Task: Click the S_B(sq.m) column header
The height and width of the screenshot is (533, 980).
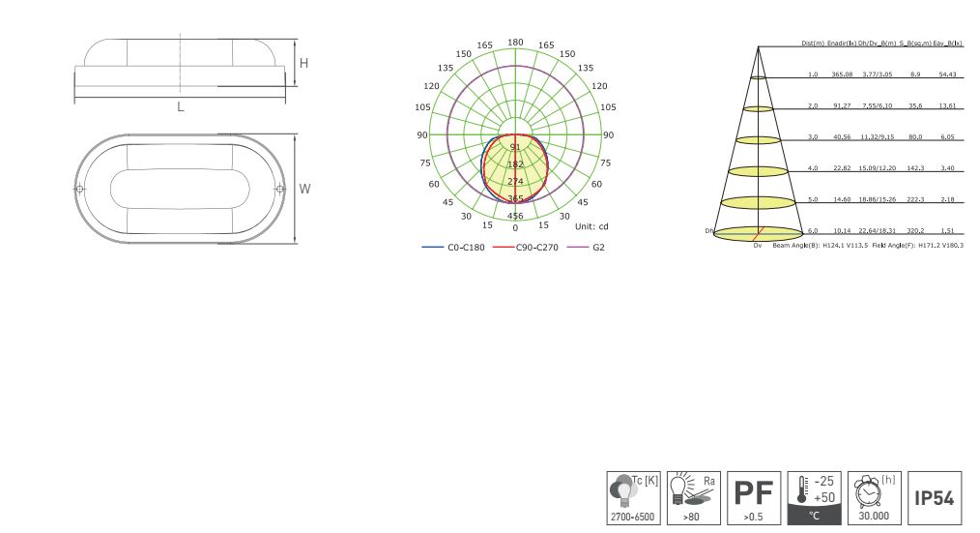Action: click(915, 44)
